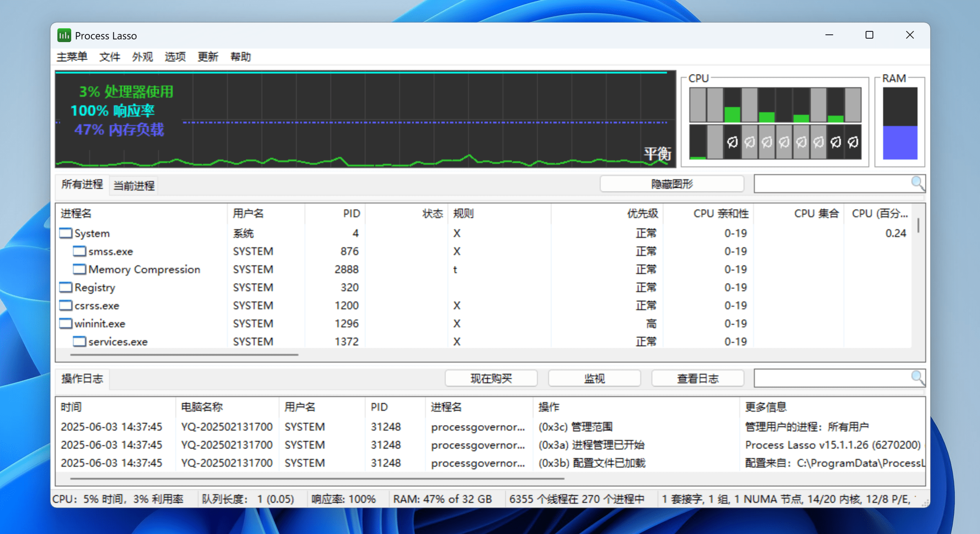Click the 0.24 CPU percent value
Image resolution: width=980 pixels, height=534 pixels.
(896, 233)
